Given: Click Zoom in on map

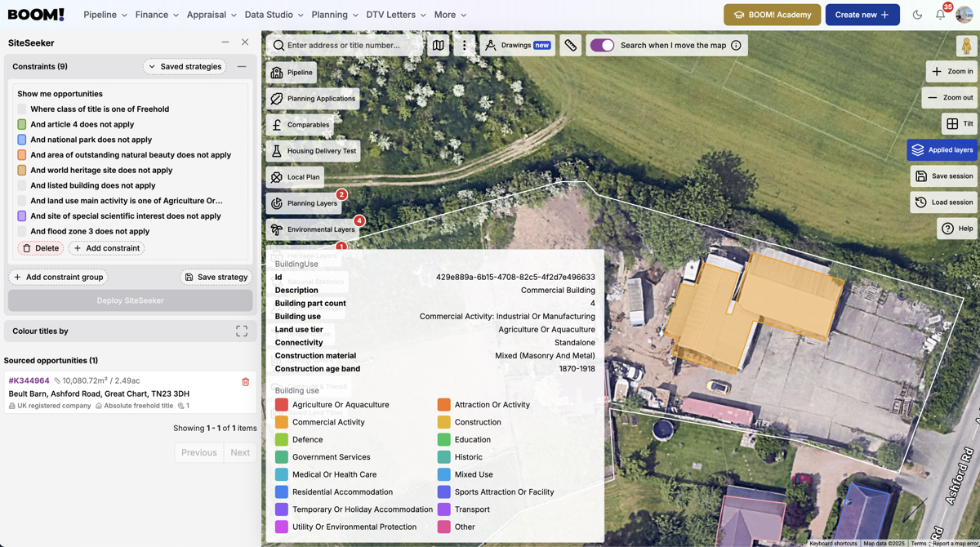Looking at the screenshot, I should (952, 72).
